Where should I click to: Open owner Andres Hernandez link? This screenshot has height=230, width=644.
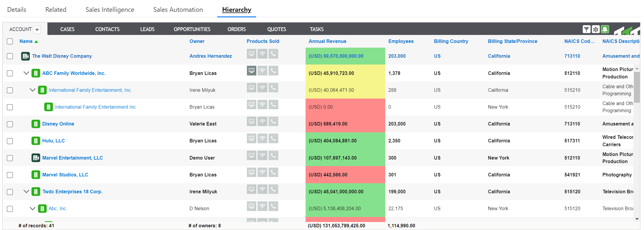(x=211, y=56)
